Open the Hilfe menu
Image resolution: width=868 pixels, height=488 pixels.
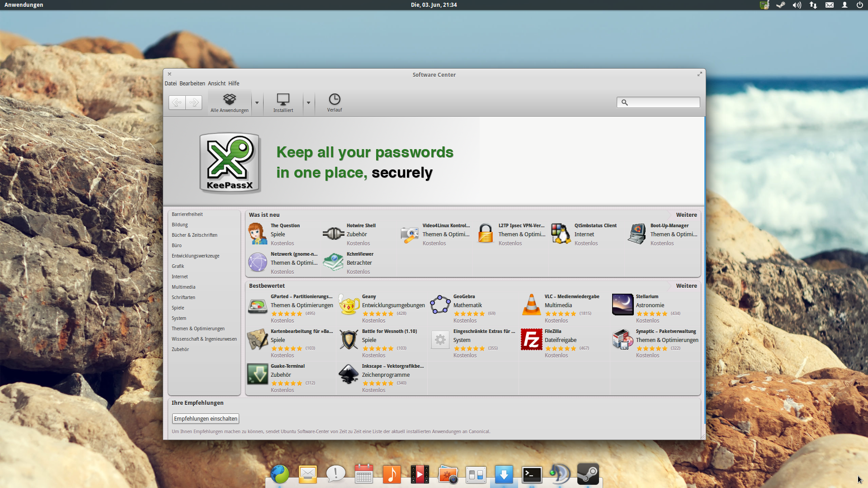pos(234,84)
